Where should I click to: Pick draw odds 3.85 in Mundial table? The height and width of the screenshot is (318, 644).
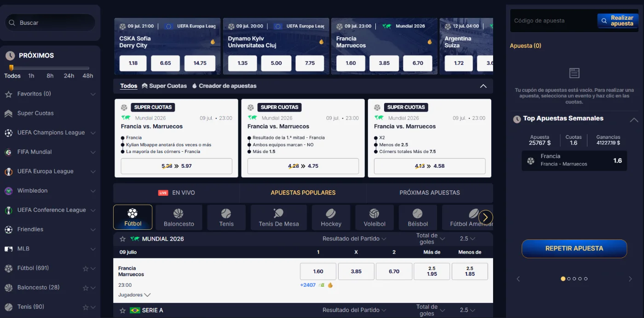click(x=356, y=272)
